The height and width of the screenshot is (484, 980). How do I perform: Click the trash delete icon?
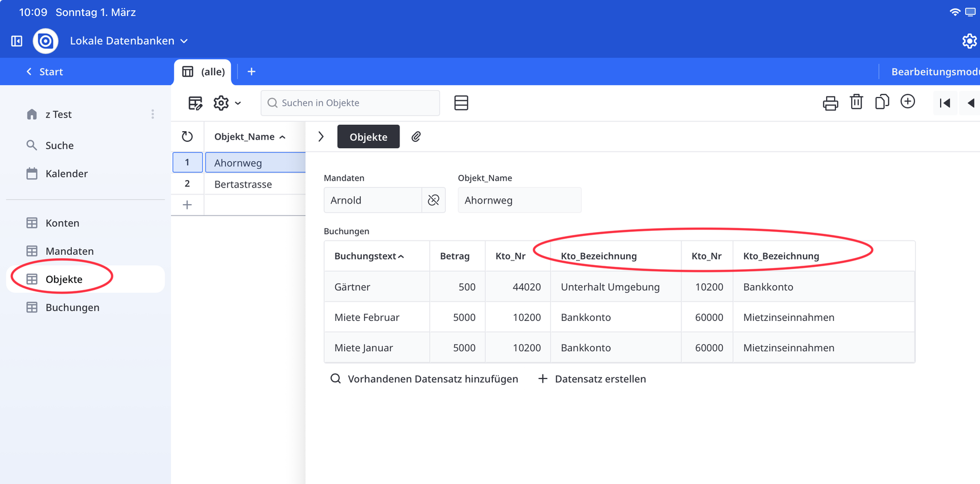(x=856, y=102)
